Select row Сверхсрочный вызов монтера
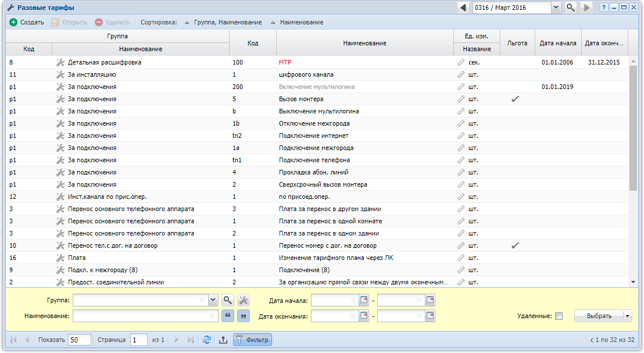Image resolution: width=644 pixels, height=353 pixels. (x=317, y=184)
